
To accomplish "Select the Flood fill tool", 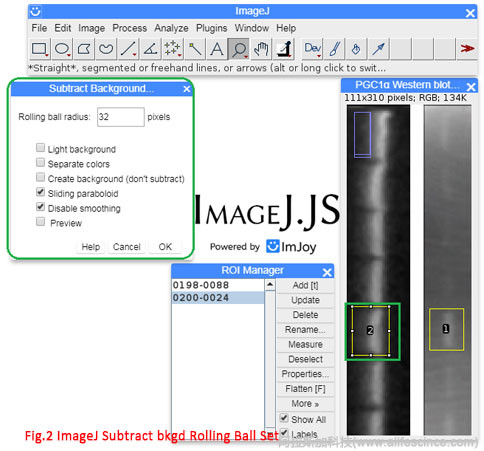I will [356, 49].
